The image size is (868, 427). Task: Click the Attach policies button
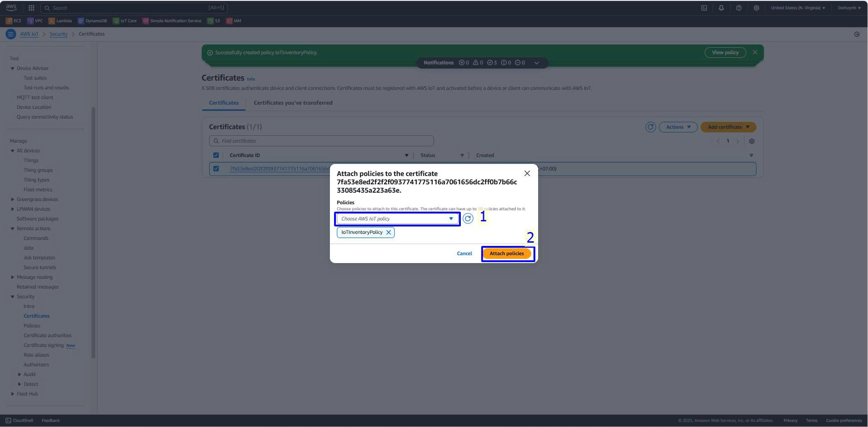point(507,253)
